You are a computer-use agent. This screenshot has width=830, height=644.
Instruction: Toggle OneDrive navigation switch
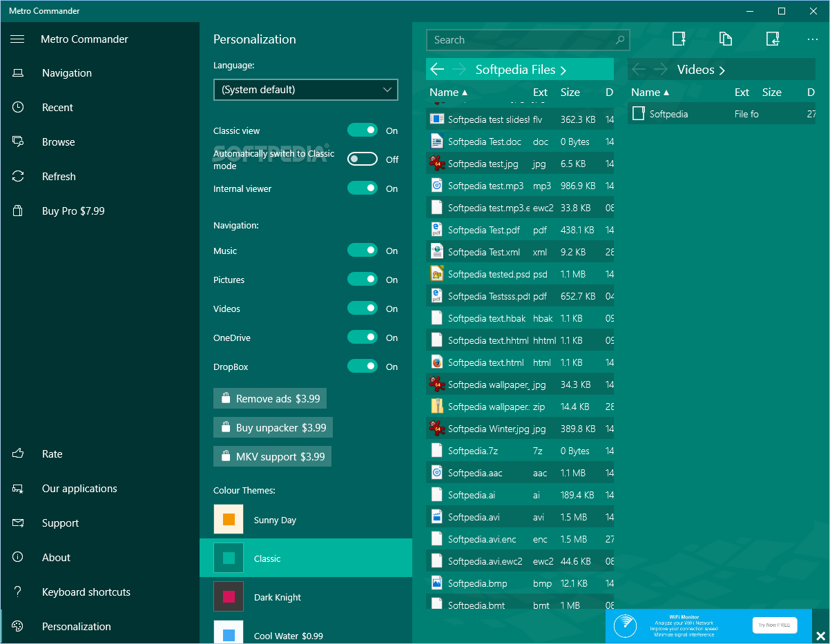[x=363, y=338]
